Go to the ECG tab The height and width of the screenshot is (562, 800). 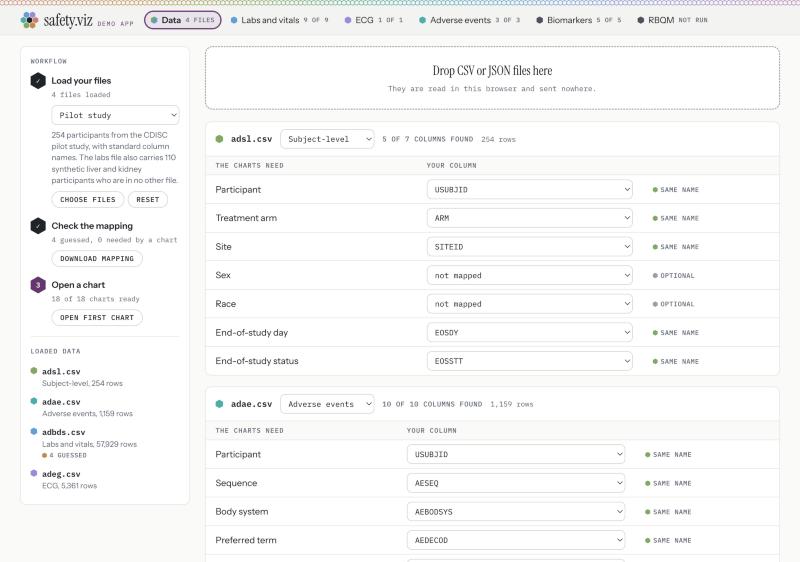(x=373, y=20)
